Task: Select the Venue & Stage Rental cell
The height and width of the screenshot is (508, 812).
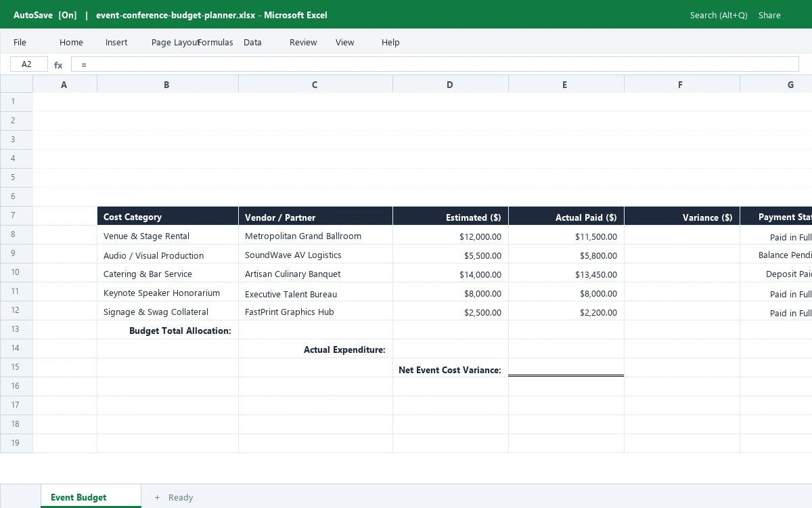Action: click(x=168, y=235)
